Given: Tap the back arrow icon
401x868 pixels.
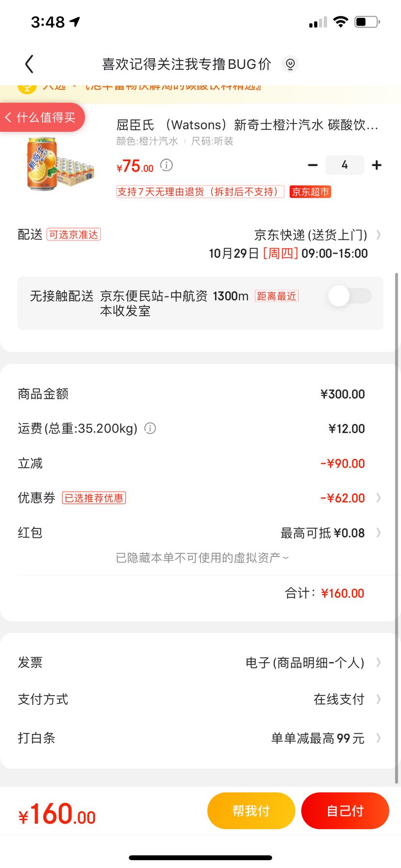Looking at the screenshot, I should point(30,64).
